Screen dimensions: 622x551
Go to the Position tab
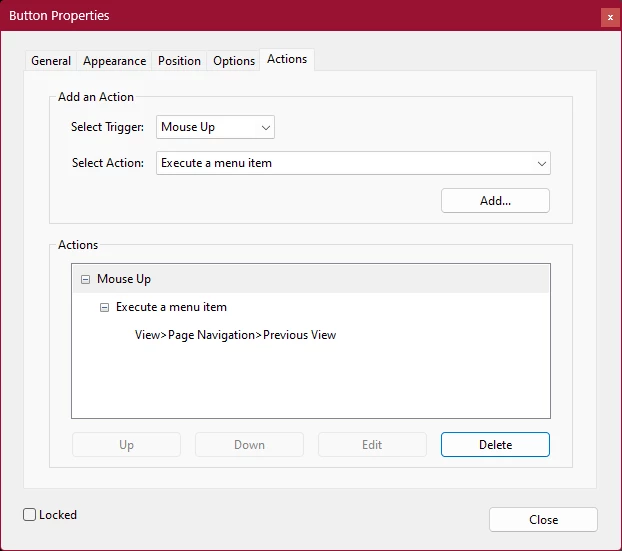[x=179, y=61]
